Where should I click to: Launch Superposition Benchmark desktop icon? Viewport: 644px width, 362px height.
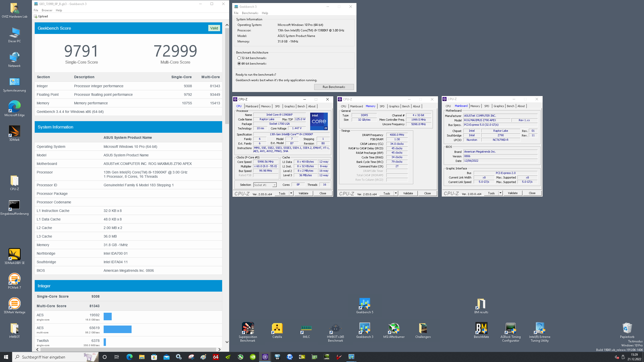pos(248,332)
